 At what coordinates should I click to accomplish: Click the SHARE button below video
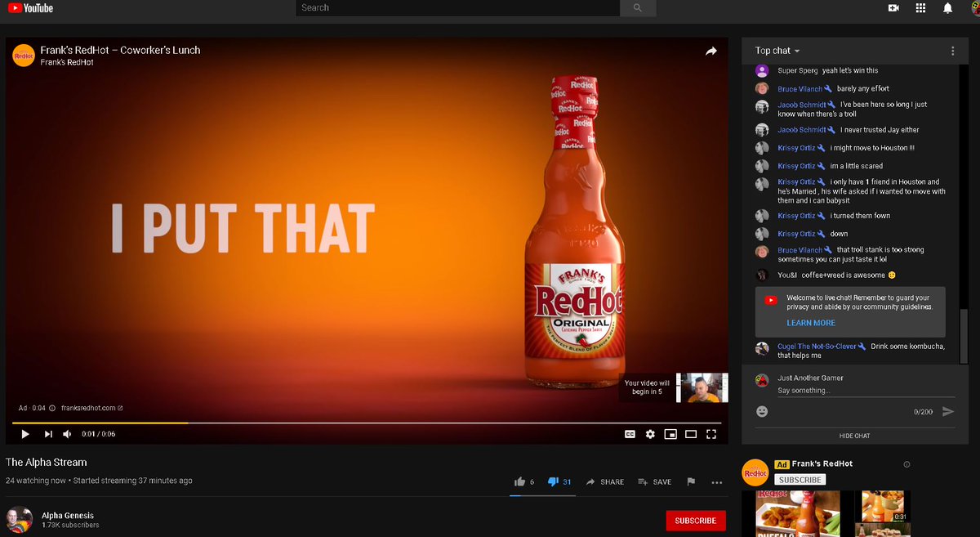click(605, 481)
